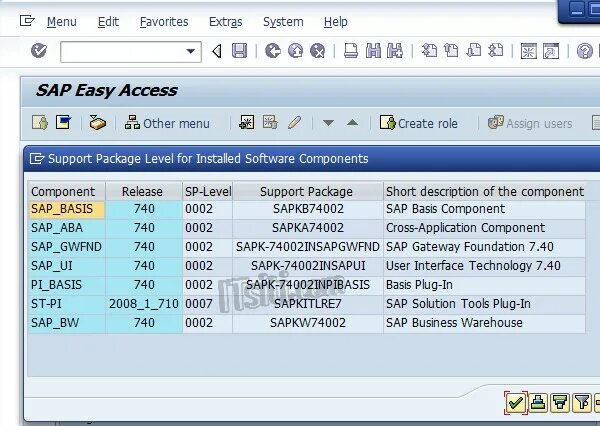Select the SAP_BASIS component cell
Screen dimensions: 600x426
(67, 209)
